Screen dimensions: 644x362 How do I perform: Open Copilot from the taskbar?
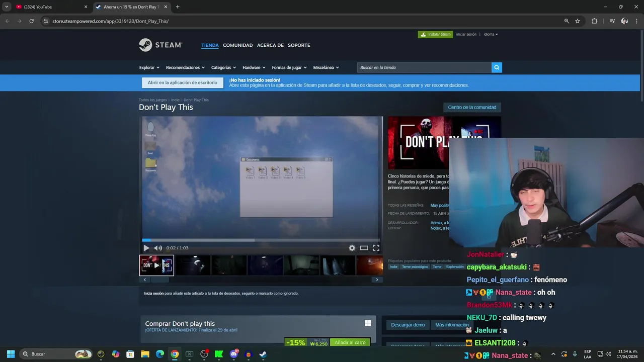pos(116,354)
